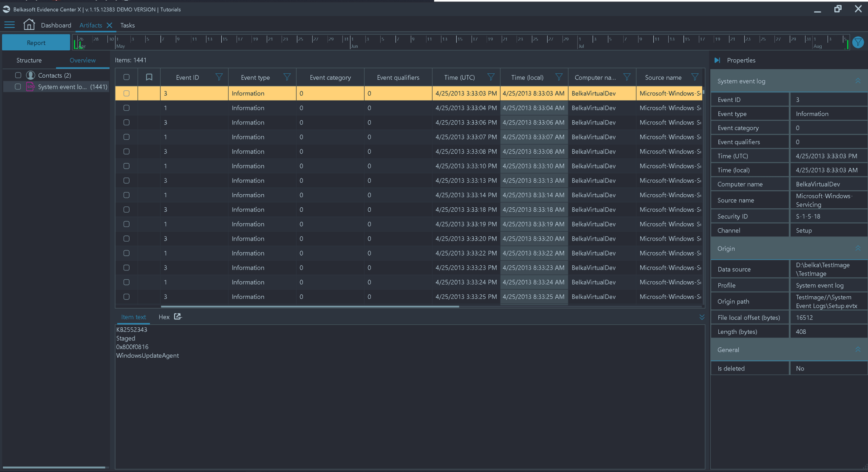
Task: Click the Origin path value
Action: click(826, 301)
